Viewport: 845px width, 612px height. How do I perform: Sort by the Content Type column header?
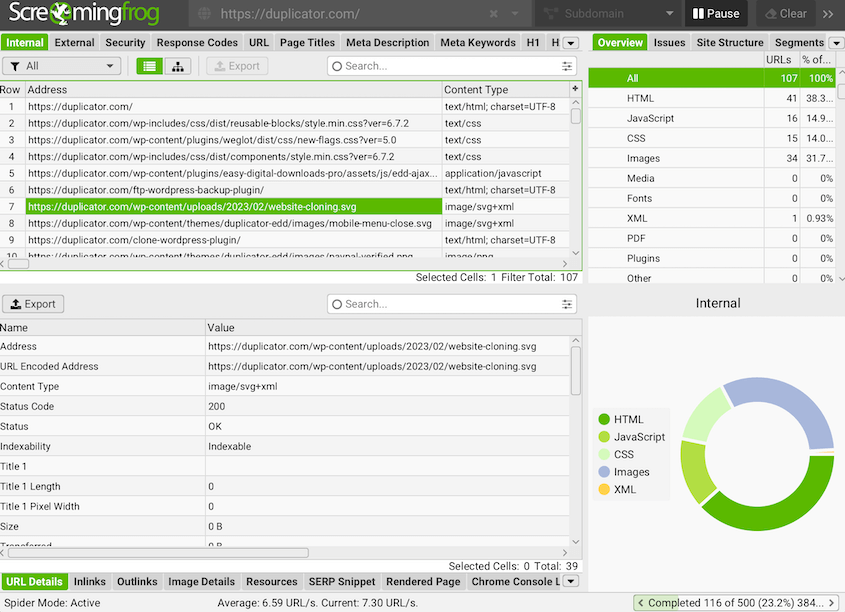(x=505, y=89)
